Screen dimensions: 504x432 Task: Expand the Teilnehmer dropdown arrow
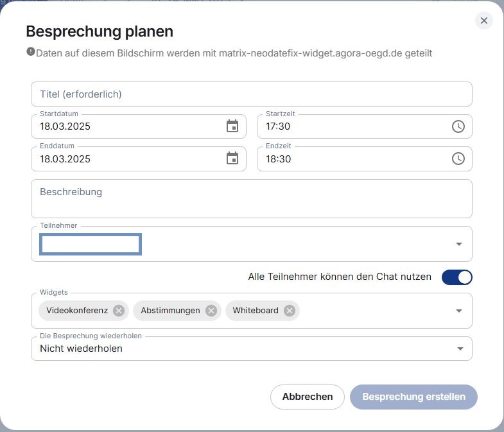coord(459,244)
